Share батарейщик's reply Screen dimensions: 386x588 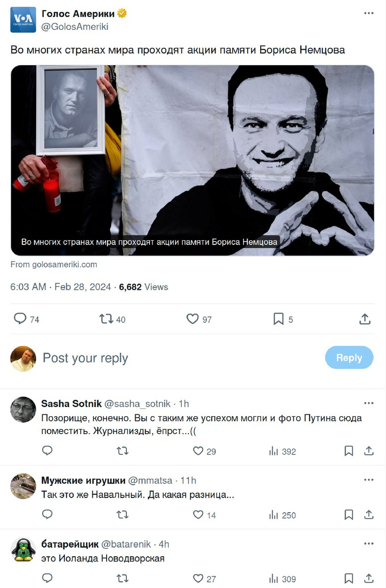[369, 578]
